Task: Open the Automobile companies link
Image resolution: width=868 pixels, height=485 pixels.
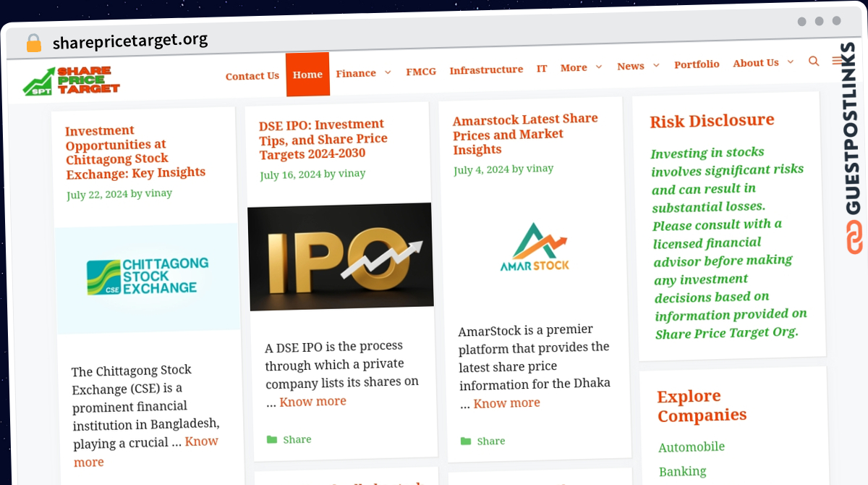Action: [692, 447]
